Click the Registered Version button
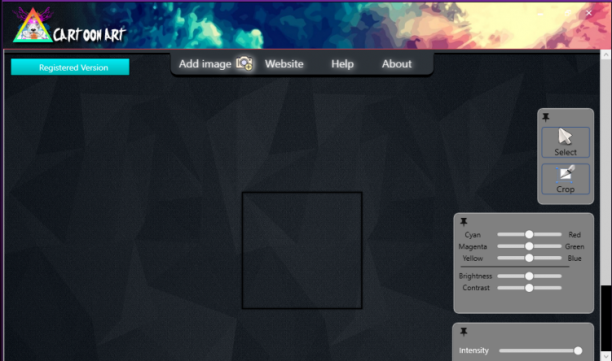612x361 pixels. [70, 67]
